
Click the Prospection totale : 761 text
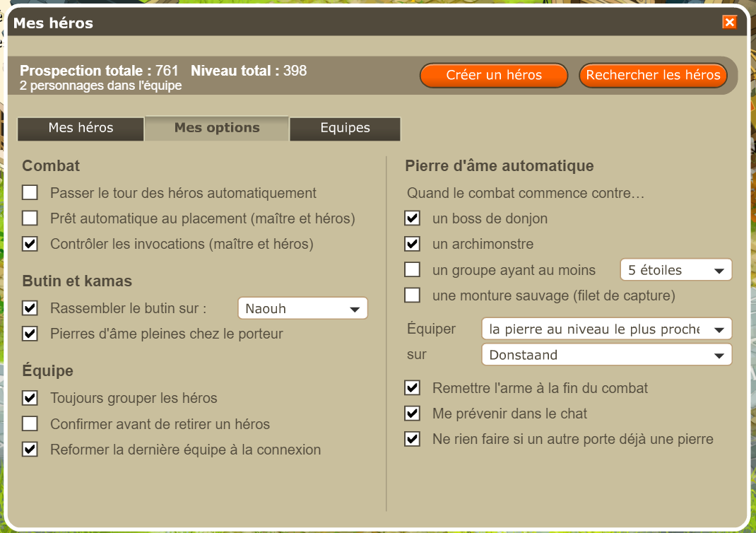(x=99, y=71)
